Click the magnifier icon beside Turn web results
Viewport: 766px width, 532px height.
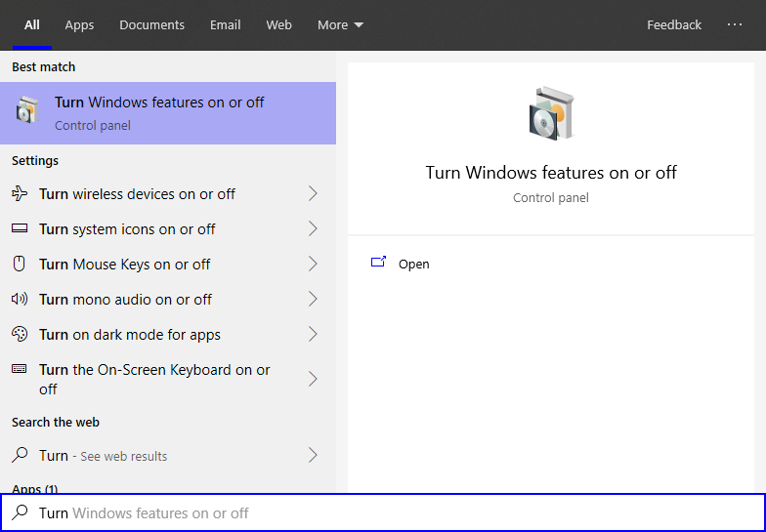pyautogui.click(x=20, y=455)
